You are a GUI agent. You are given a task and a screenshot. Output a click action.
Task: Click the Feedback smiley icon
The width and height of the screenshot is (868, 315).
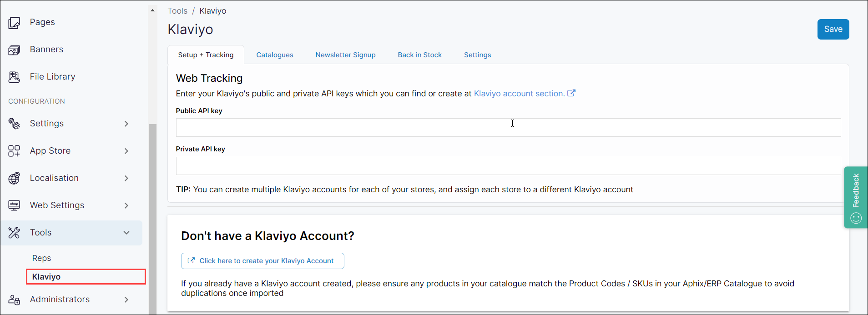coord(856,218)
